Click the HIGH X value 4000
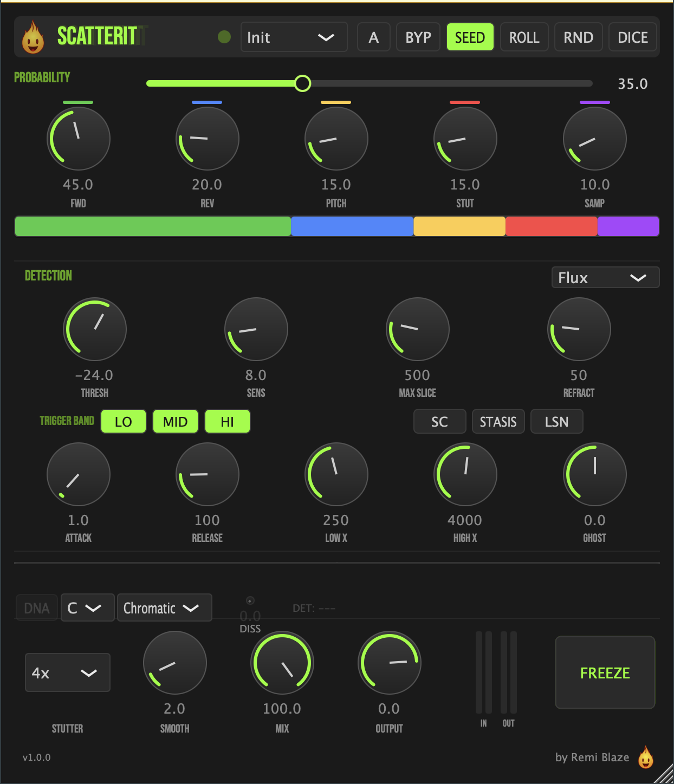The width and height of the screenshot is (674, 784). [465, 520]
